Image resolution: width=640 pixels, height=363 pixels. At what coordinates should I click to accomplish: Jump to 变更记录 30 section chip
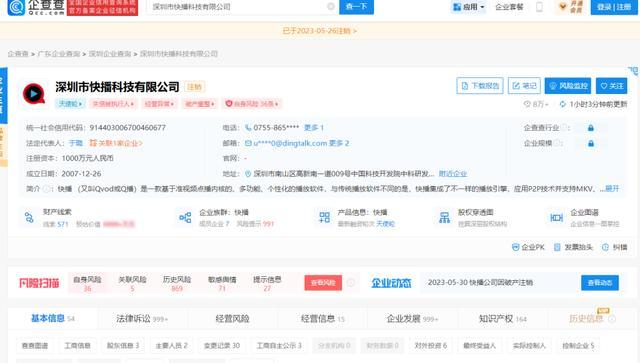222,345
